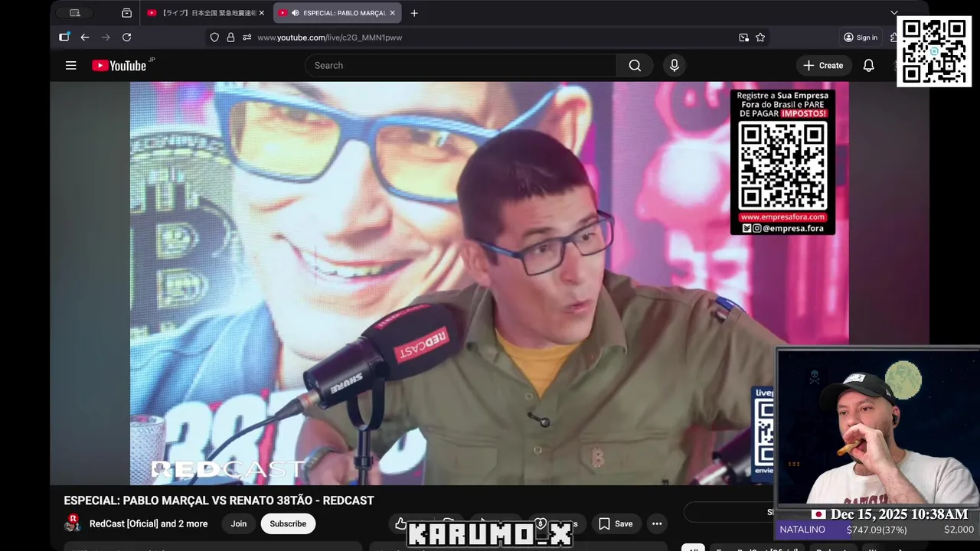The width and height of the screenshot is (980, 551).
Task: Open the YouTube notifications bell
Action: (868, 65)
